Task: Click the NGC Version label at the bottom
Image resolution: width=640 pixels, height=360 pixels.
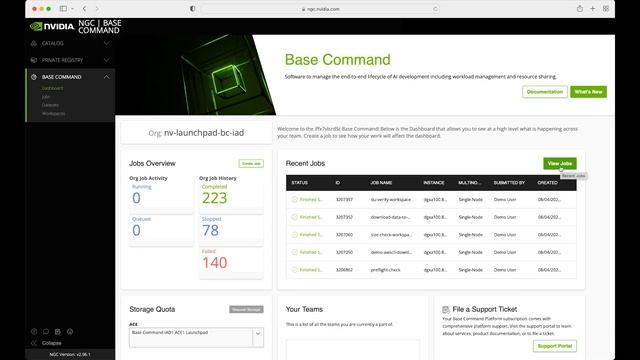Action: [x=70, y=354]
